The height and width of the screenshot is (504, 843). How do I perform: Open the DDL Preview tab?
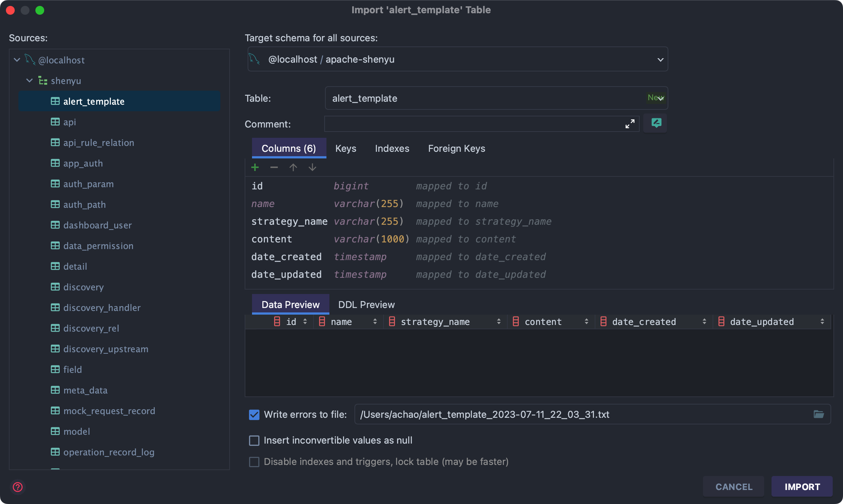point(366,305)
